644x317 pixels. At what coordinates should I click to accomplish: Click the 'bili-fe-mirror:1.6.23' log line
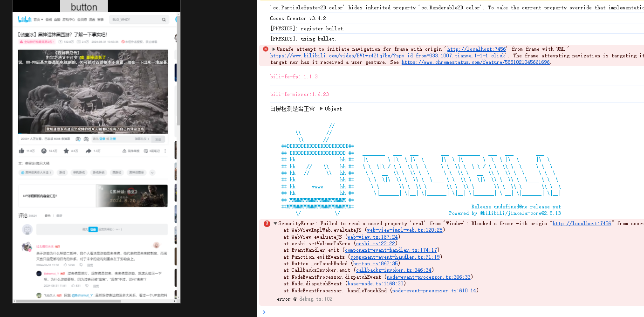point(300,94)
